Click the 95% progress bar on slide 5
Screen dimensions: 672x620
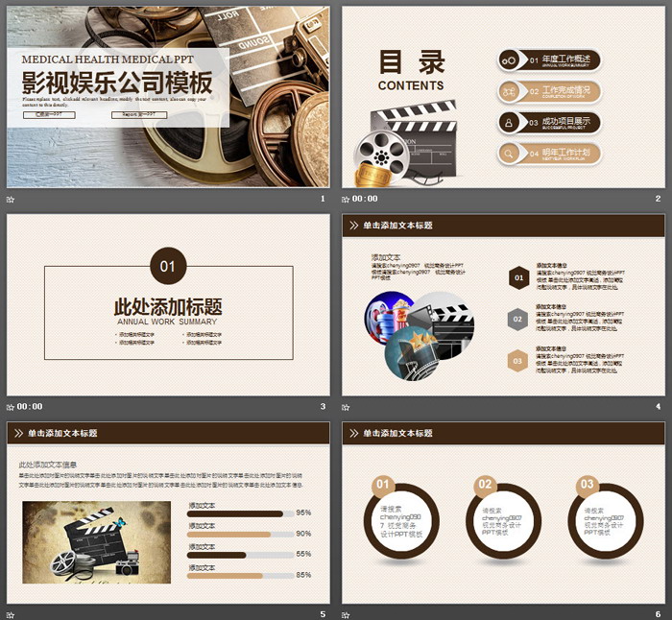[x=240, y=513]
